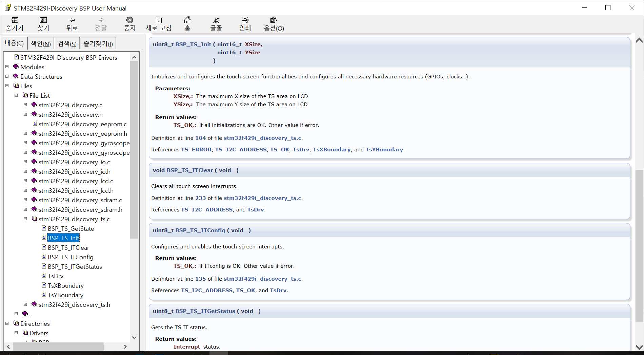The width and height of the screenshot is (644, 355).
Task: Click the tree panel's vertical scrollbar thumb
Action: 134,150
